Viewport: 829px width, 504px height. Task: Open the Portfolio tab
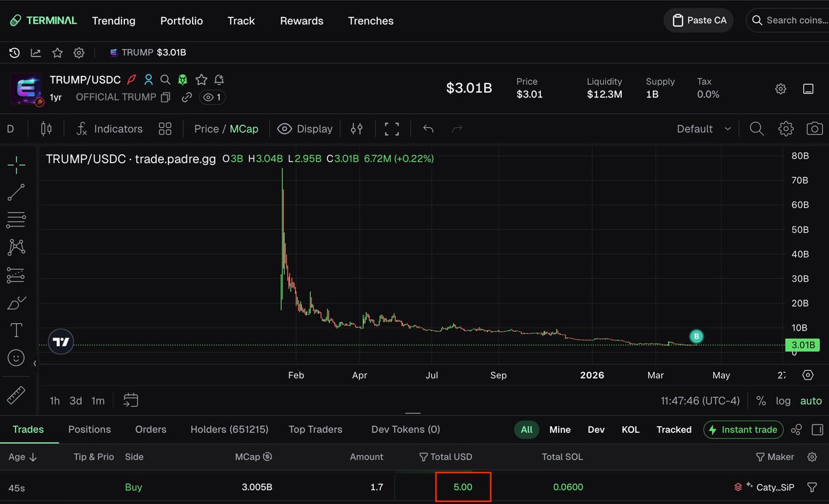click(x=182, y=21)
